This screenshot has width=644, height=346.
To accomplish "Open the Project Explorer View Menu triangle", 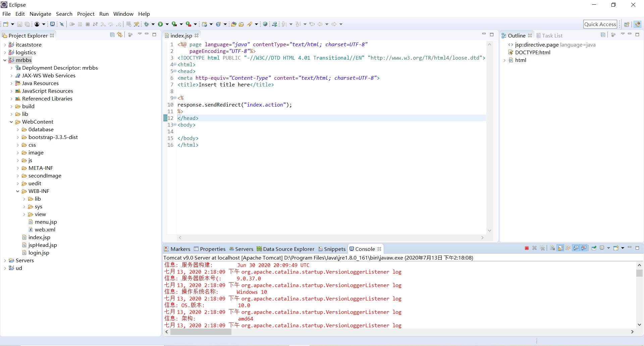I will (140, 34).
